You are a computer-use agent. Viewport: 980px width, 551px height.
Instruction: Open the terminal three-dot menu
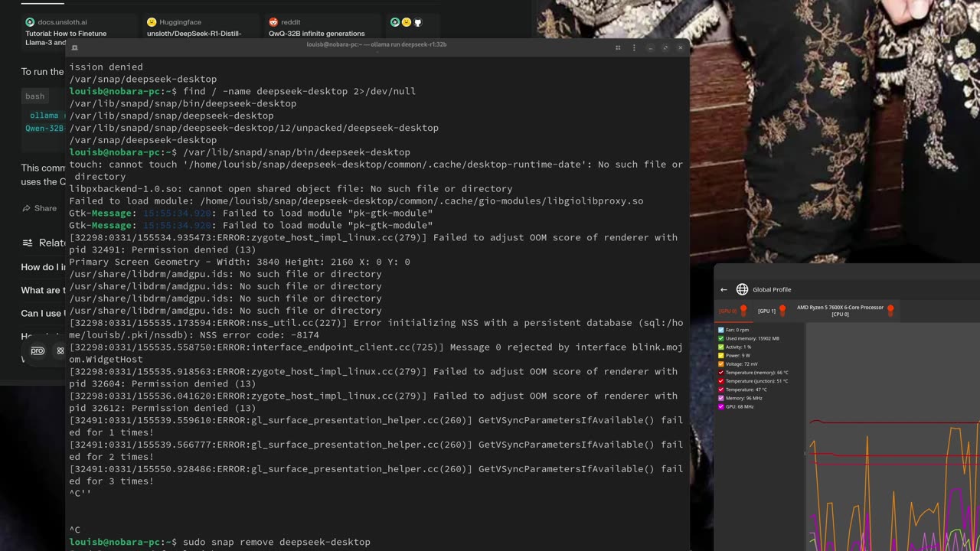click(x=634, y=47)
